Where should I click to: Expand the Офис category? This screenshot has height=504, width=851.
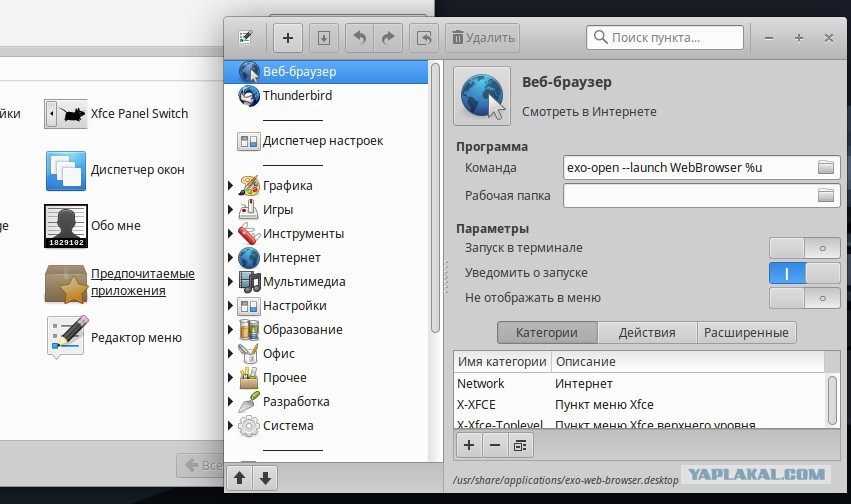230,354
